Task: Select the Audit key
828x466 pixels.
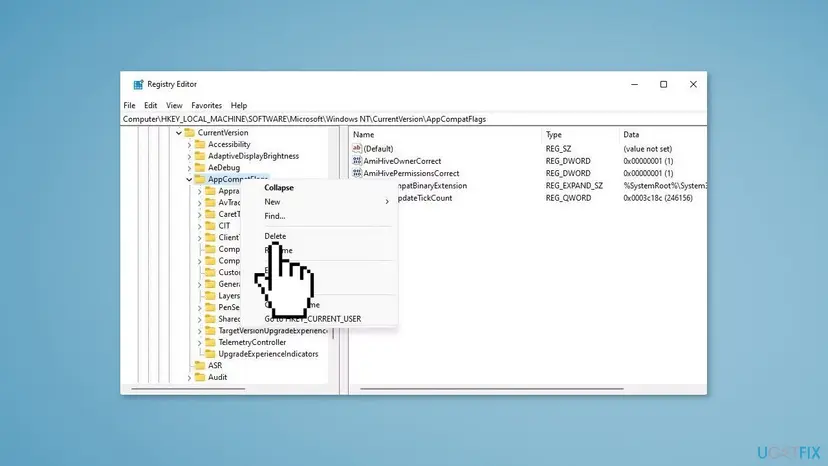Action: click(x=218, y=377)
